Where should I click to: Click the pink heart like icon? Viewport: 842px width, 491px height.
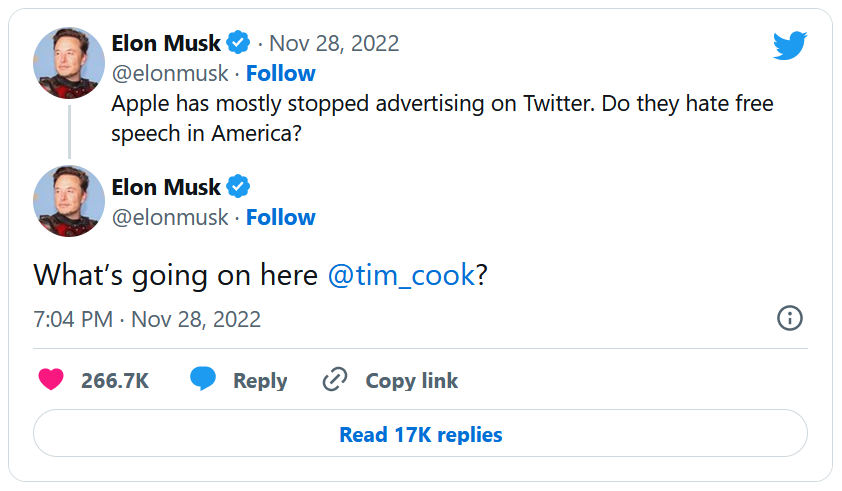coord(51,380)
